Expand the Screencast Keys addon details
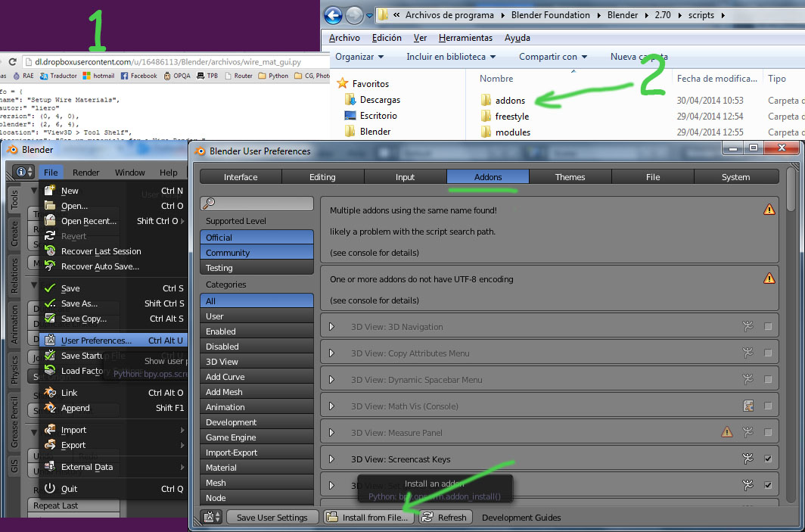 tap(331, 459)
